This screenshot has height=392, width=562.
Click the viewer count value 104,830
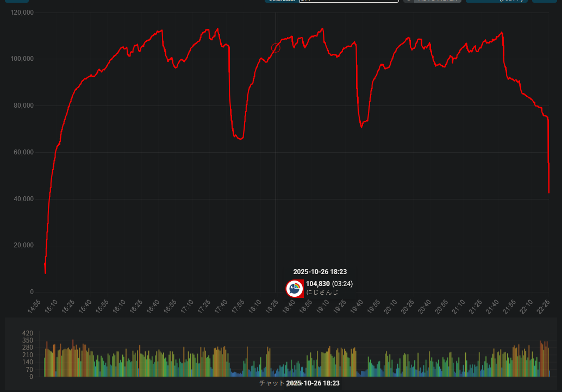317,284
